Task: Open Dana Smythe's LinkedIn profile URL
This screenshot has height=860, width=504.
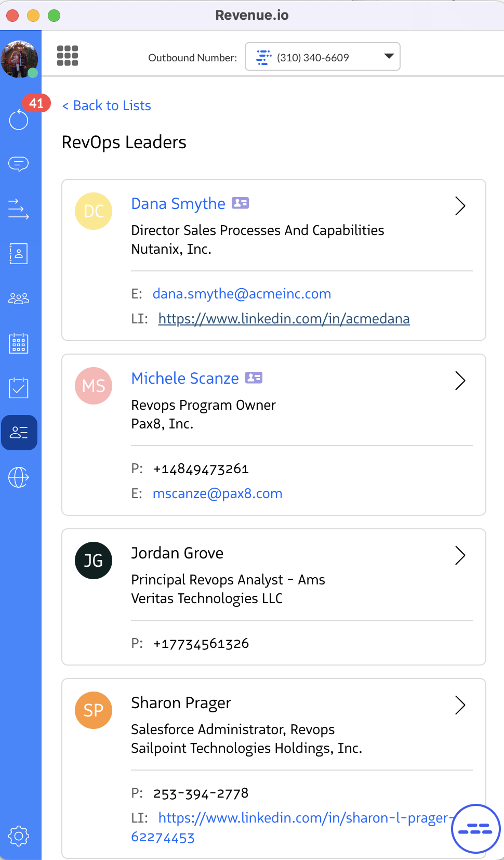Action: pos(284,319)
